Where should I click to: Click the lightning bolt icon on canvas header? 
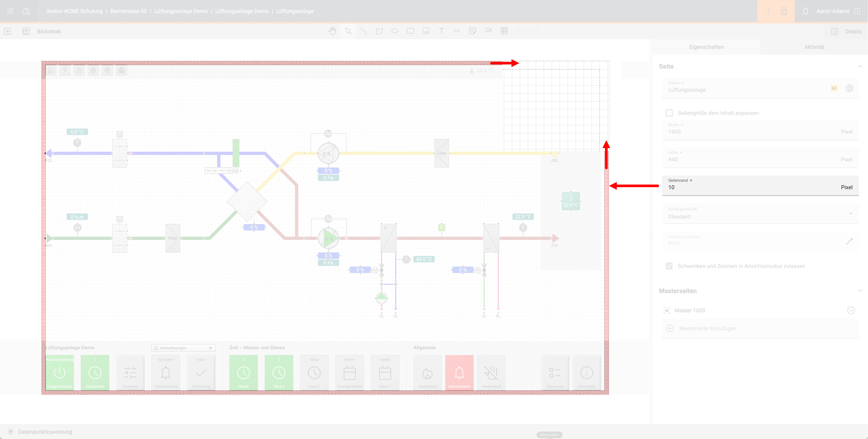point(65,70)
